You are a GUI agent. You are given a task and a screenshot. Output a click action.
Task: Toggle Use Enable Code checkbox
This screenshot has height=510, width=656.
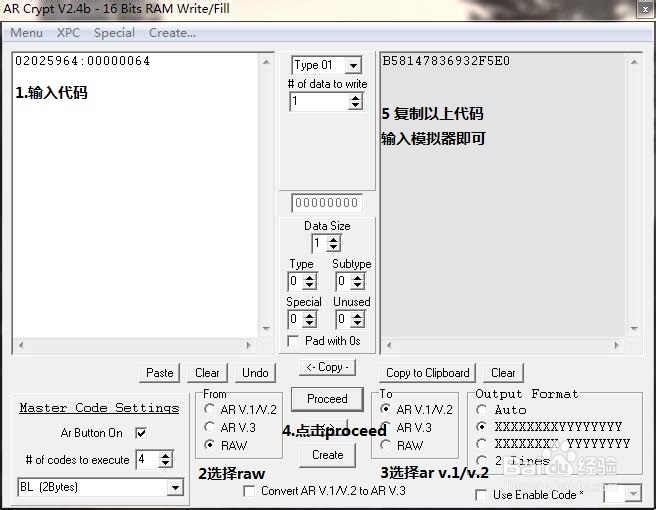tap(481, 495)
